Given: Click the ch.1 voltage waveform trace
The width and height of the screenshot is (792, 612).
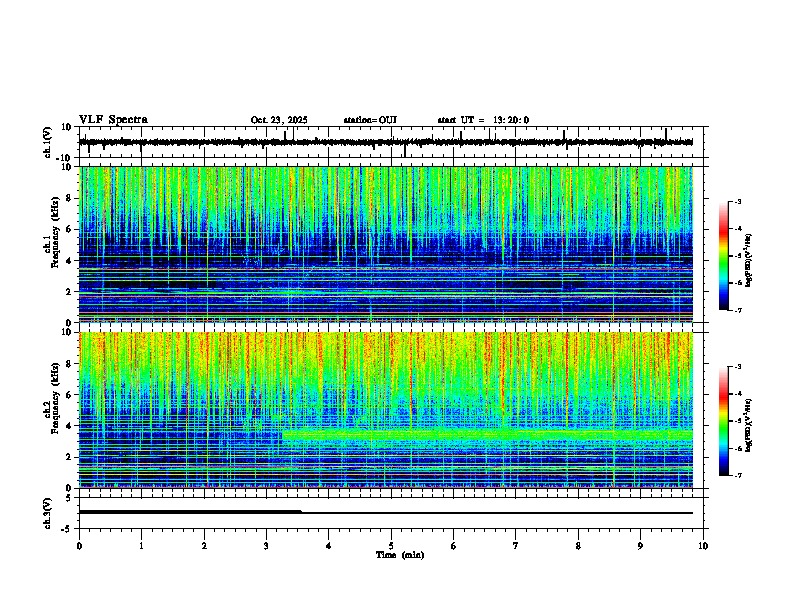Looking at the screenshot, I should (386, 142).
